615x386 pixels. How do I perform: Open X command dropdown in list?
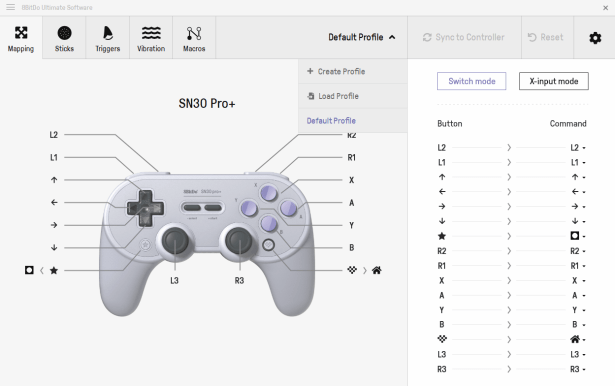click(x=578, y=280)
